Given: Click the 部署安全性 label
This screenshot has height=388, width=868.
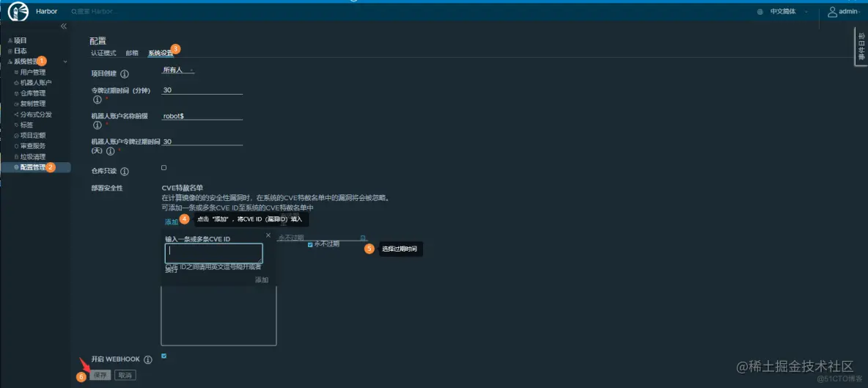Looking at the screenshot, I should (107, 188).
